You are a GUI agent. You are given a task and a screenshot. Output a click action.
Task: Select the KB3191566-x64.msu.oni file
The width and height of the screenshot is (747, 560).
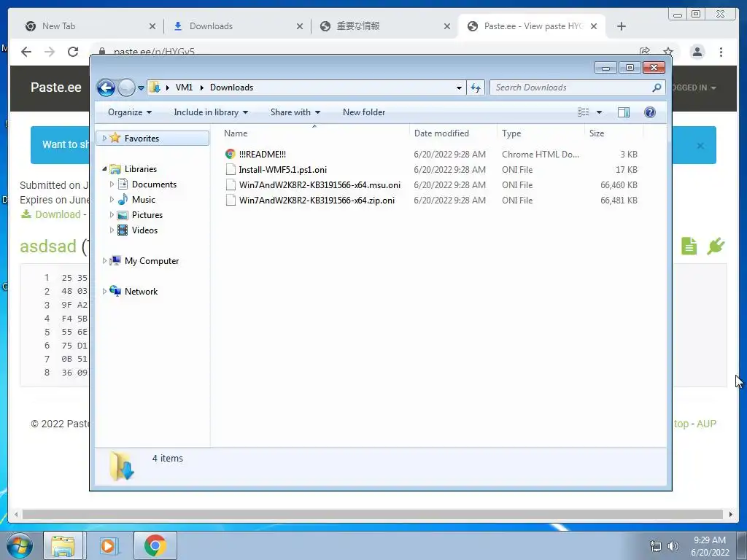[320, 184]
